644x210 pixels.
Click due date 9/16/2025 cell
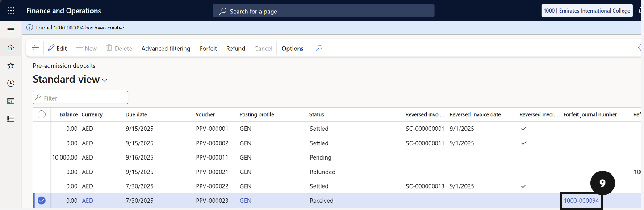tap(139, 157)
